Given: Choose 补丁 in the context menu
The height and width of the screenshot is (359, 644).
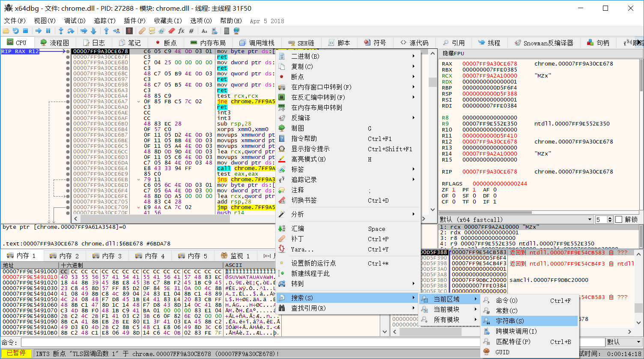Looking at the screenshot, I should click(347, 239).
